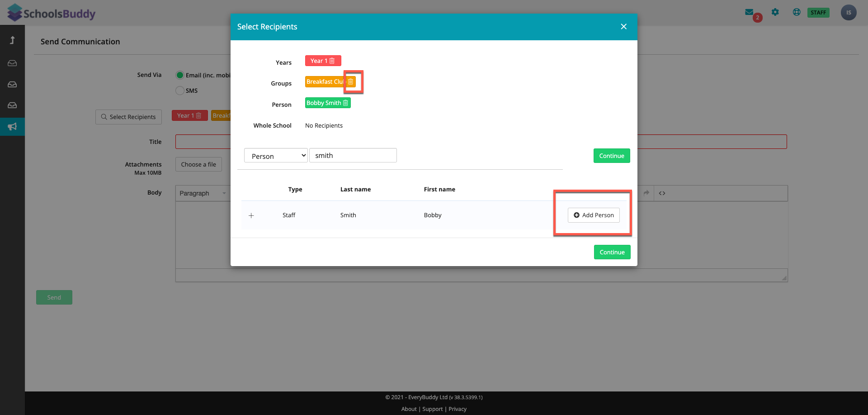Image resolution: width=868 pixels, height=415 pixels.
Task: Select the SMS radio button
Action: [x=180, y=91]
